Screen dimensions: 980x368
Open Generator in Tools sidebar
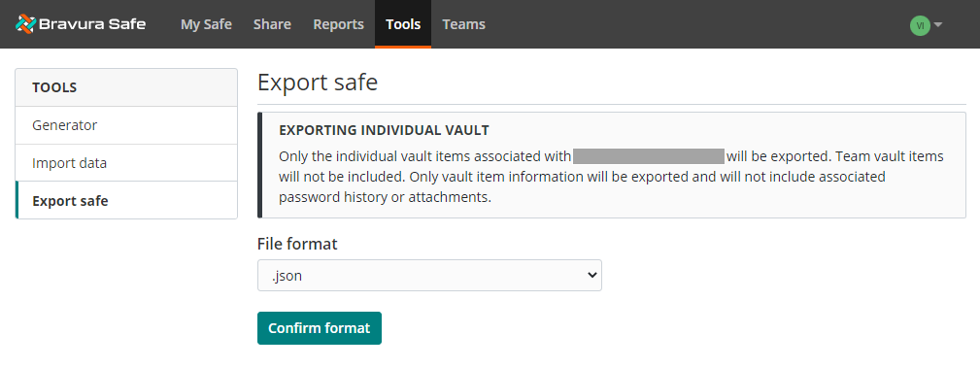point(126,125)
